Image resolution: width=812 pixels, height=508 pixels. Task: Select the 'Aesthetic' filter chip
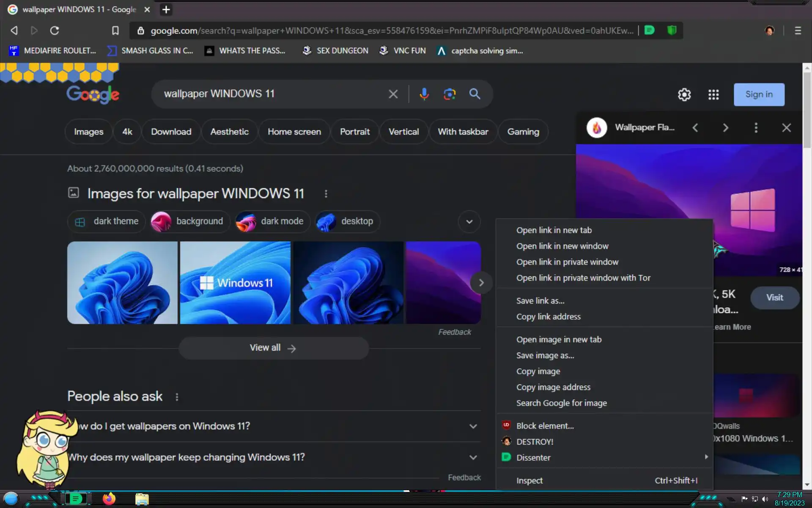[x=229, y=132]
